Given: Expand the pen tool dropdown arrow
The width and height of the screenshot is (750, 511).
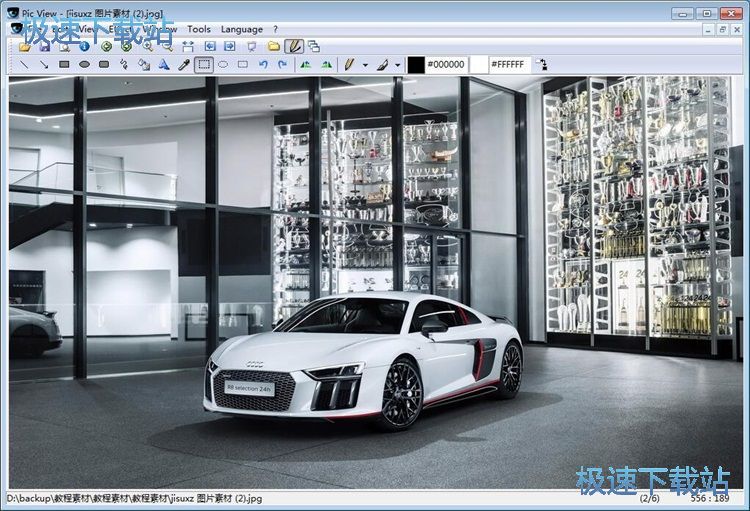Looking at the screenshot, I should coord(365,64).
